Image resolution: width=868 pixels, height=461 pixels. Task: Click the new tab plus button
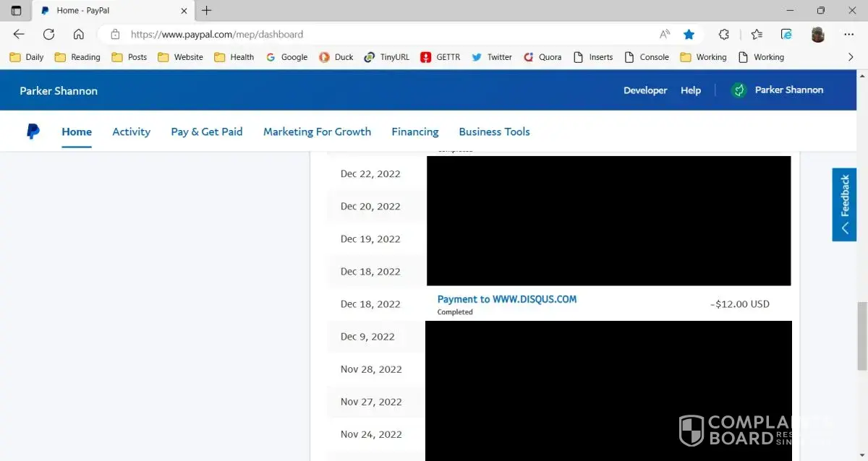tap(207, 11)
